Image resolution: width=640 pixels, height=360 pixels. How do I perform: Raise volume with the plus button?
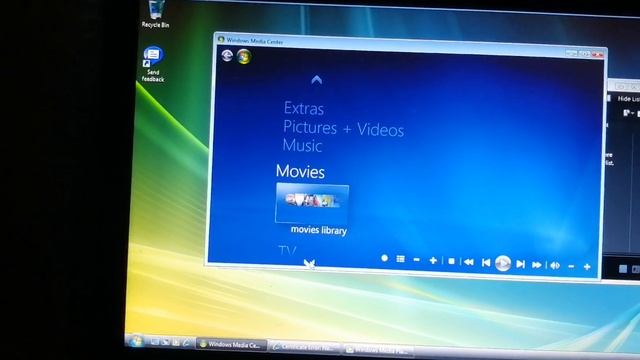pyautogui.click(x=587, y=267)
